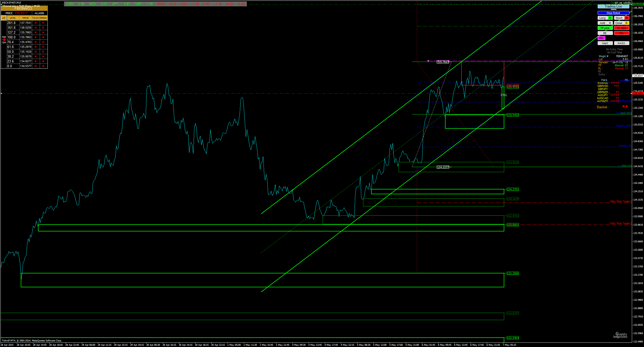The image size is (644, 347).
Task: Toggle BREAK alarm for 0.0 level
Action: click(43, 66)
